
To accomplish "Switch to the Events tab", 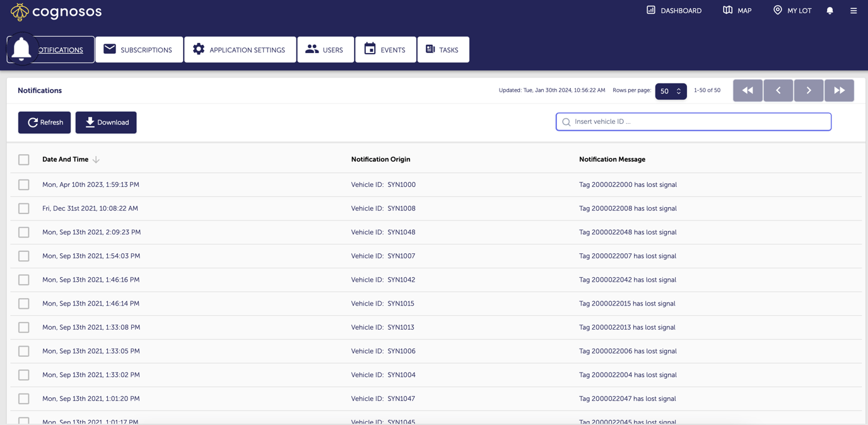I will 385,49.
